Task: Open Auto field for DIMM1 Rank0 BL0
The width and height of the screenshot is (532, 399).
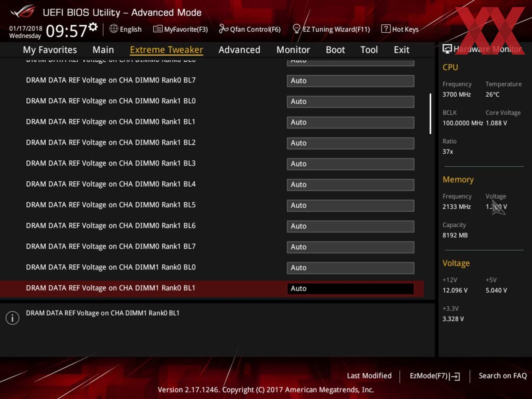Action: (x=350, y=267)
